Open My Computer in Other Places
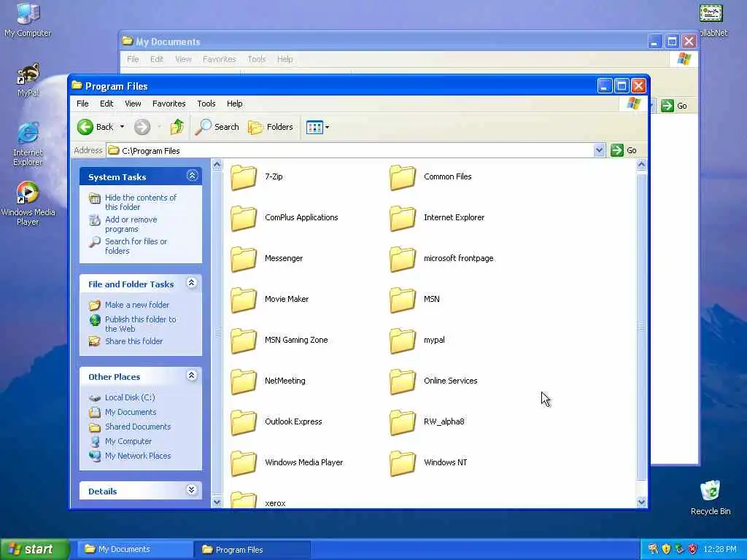 click(x=128, y=441)
